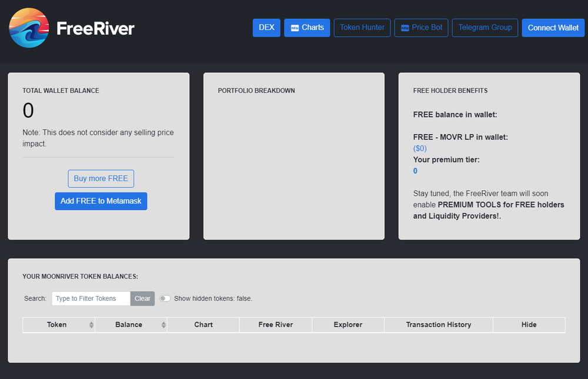
Task: Click premium tier value 0
Action: click(415, 171)
